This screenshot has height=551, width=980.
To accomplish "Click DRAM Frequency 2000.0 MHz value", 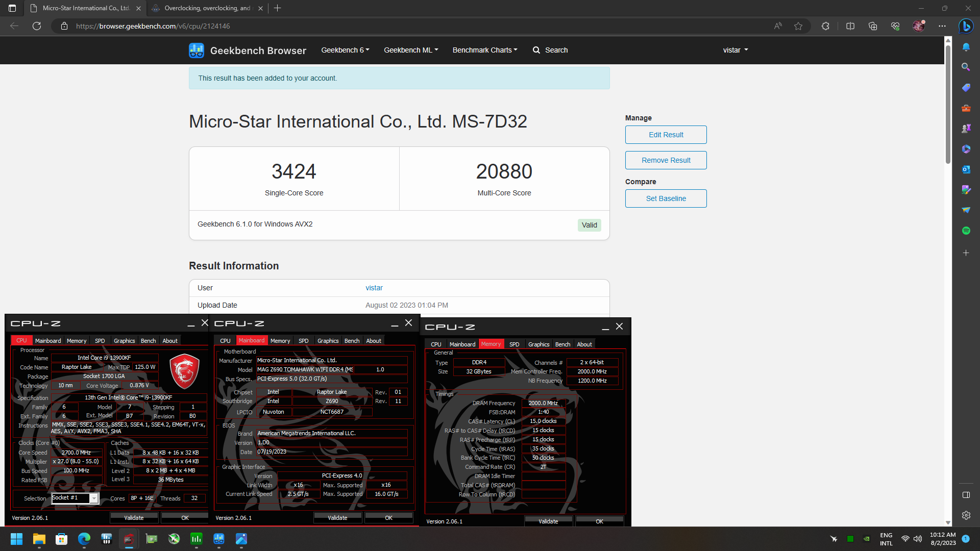I will coord(543,403).
